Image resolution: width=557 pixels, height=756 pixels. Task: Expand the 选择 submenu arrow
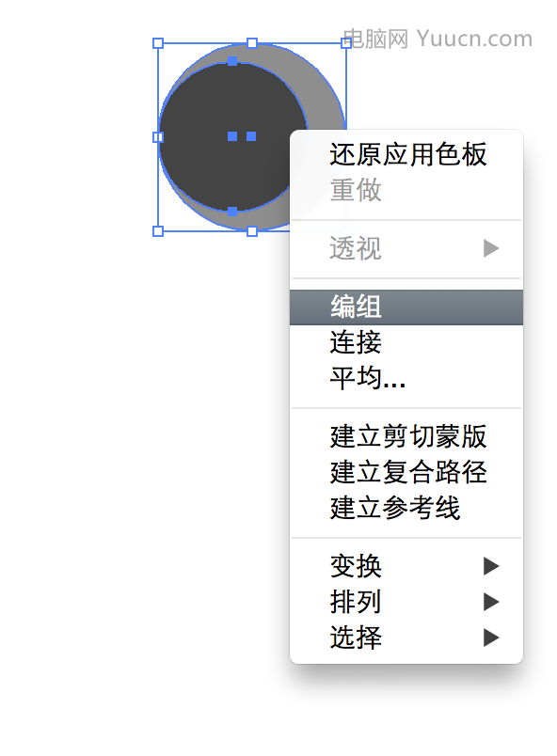pyautogui.click(x=491, y=638)
